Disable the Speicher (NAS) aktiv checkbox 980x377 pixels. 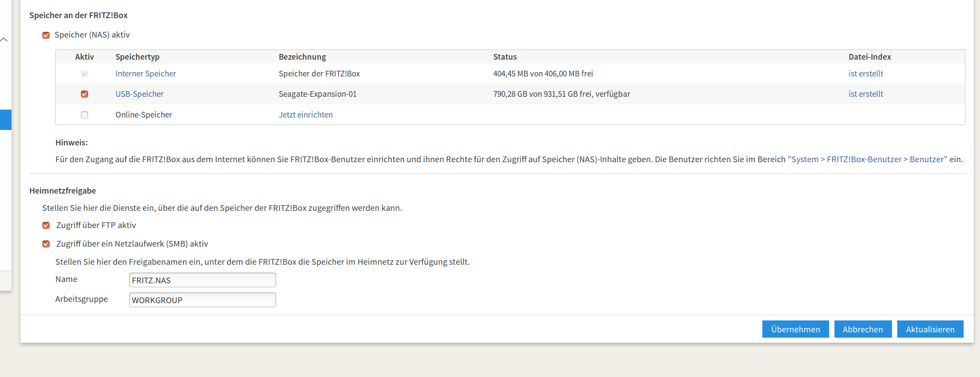pos(46,35)
